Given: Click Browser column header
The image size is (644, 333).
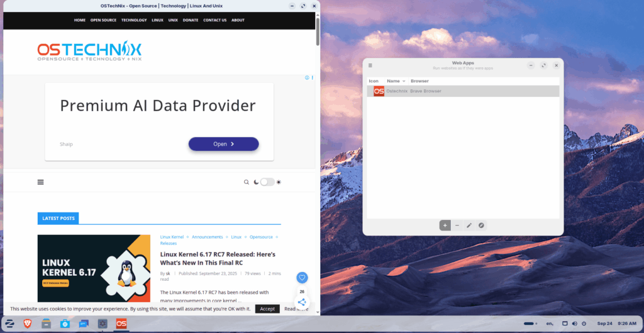Looking at the screenshot, I should (x=419, y=81).
